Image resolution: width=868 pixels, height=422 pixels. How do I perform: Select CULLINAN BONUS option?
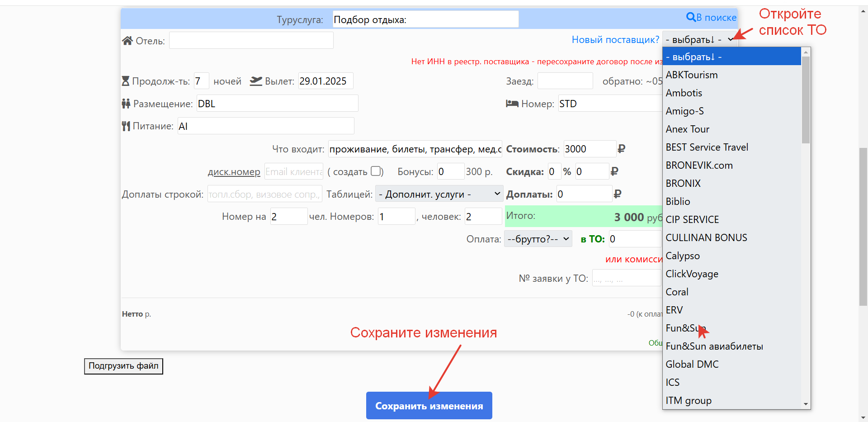pos(731,237)
